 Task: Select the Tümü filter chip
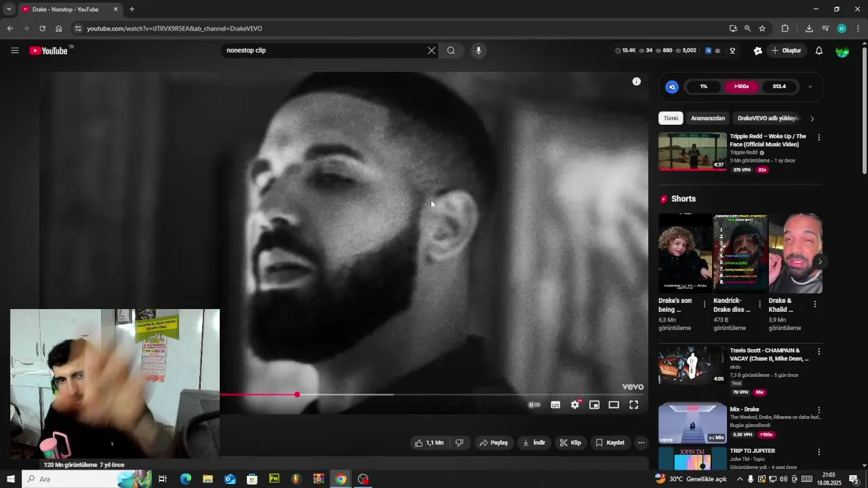(671, 118)
